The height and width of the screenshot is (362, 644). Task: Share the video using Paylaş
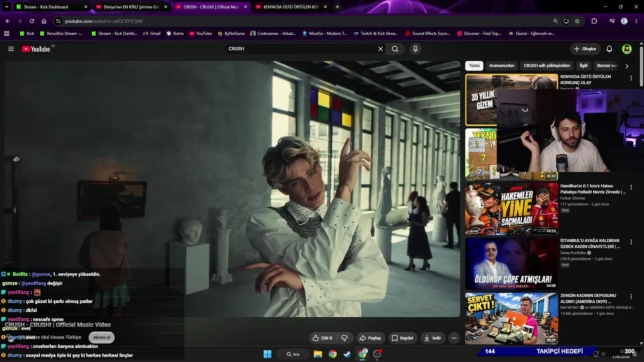[x=370, y=338]
